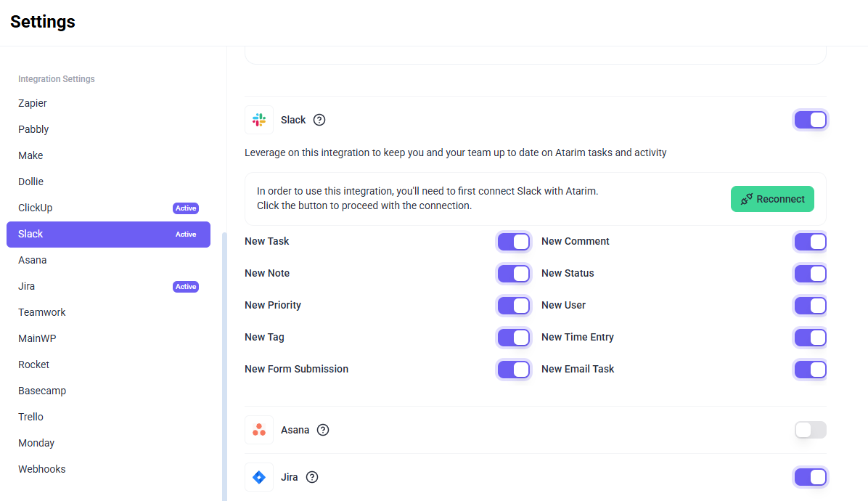The image size is (868, 501).
Task: Click the ClickUp Active badge
Action: tap(186, 208)
